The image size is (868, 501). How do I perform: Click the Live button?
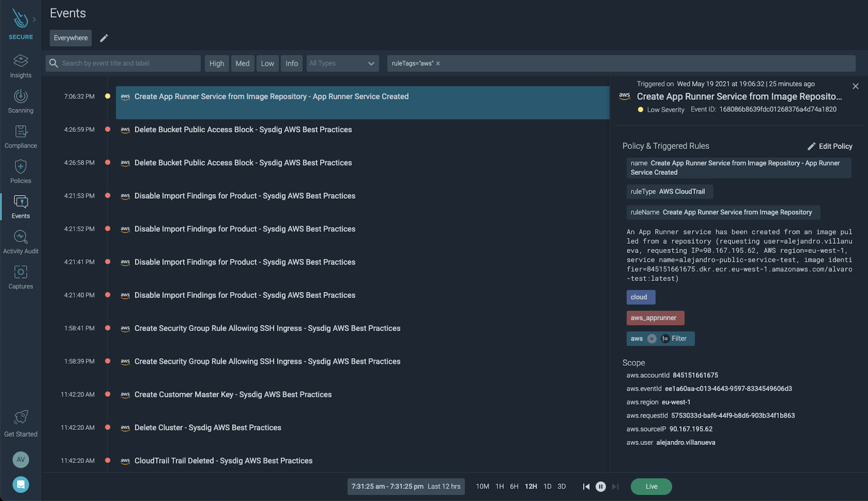651,486
